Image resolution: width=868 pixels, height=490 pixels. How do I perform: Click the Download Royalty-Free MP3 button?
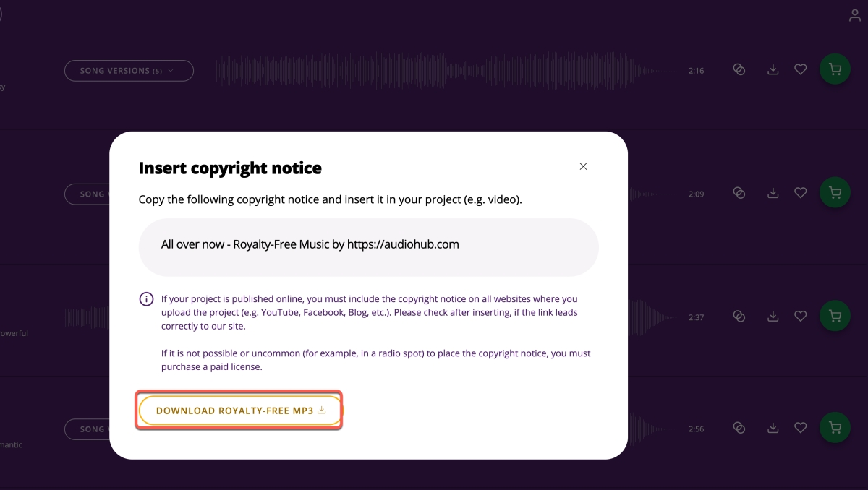(239, 411)
